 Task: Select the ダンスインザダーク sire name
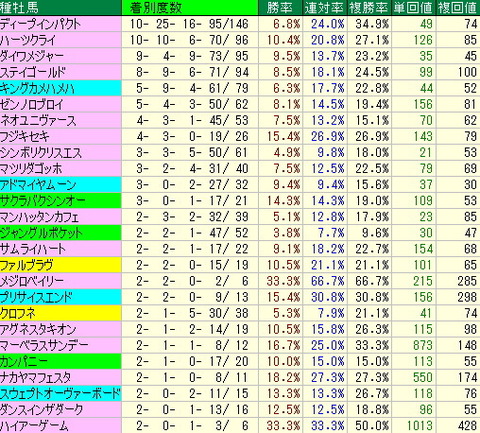tap(41, 410)
